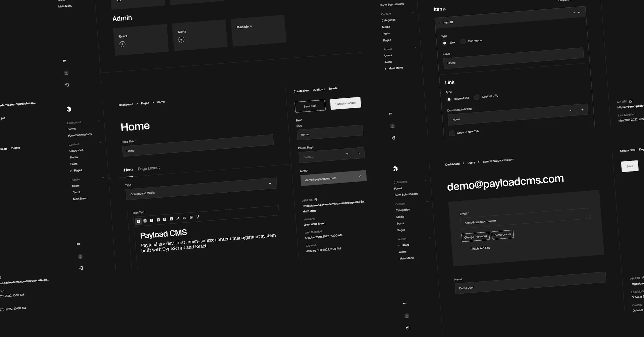Click the Users breadcrumb in the user panel
The height and width of the screenshot is (337, 644).
click(x=471, y=163)
